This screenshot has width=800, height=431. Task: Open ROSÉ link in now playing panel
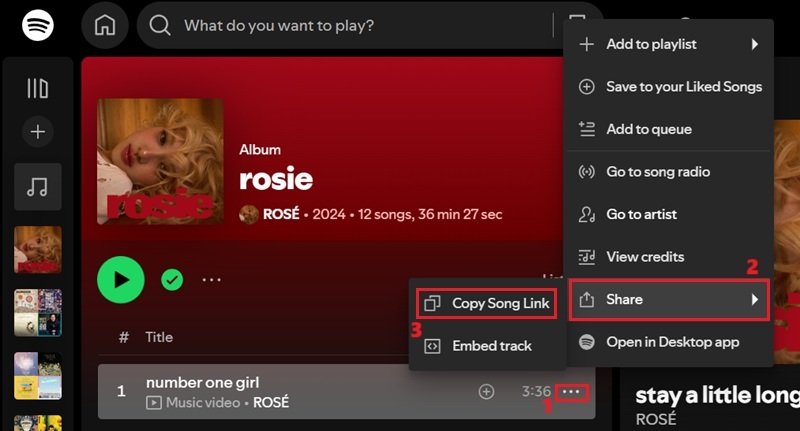(656, 419)
